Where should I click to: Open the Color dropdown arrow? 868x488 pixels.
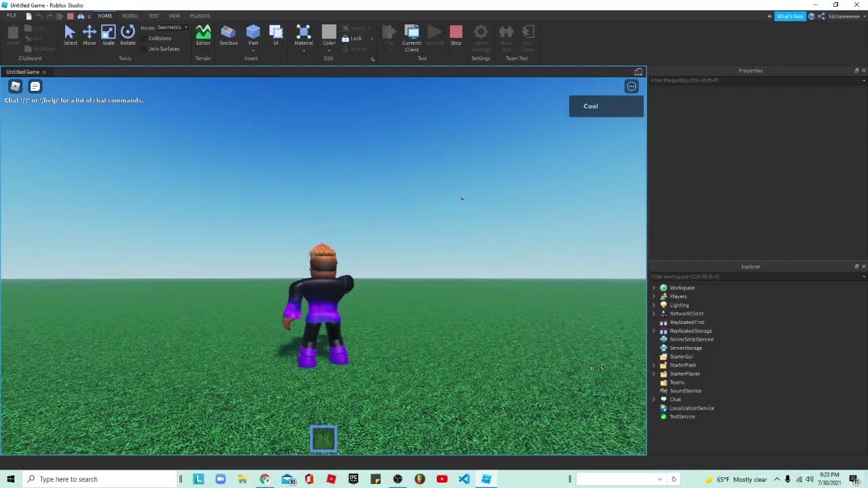pyautogui.click(x=329, y=50)
